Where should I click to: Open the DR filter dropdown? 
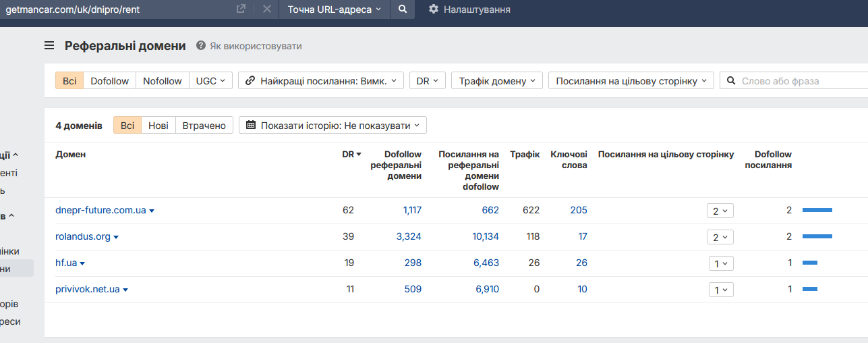pyautogui.click(x=427, y=81)
